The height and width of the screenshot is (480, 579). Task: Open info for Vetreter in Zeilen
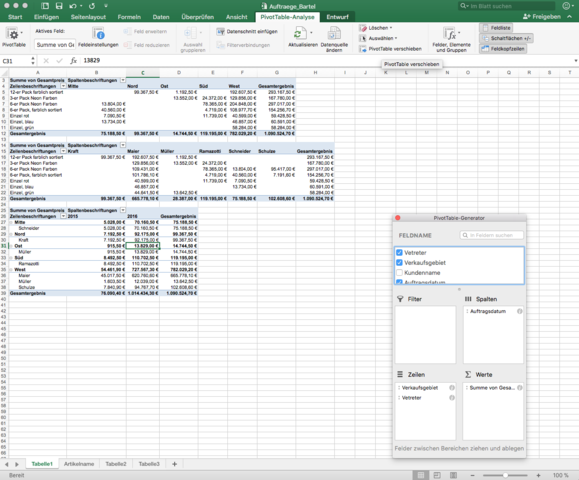pos(452,398)
